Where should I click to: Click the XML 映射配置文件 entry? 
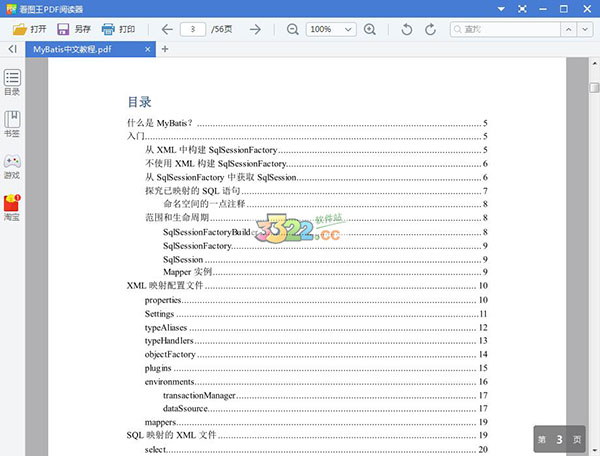click(307, 286)
